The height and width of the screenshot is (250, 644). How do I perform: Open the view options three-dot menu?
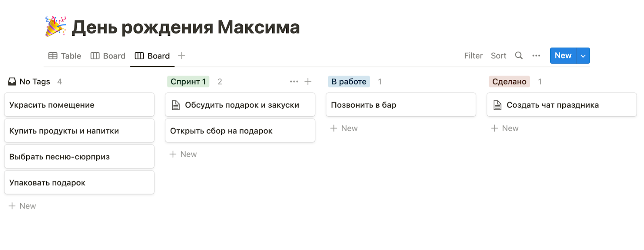coord(536,56)
